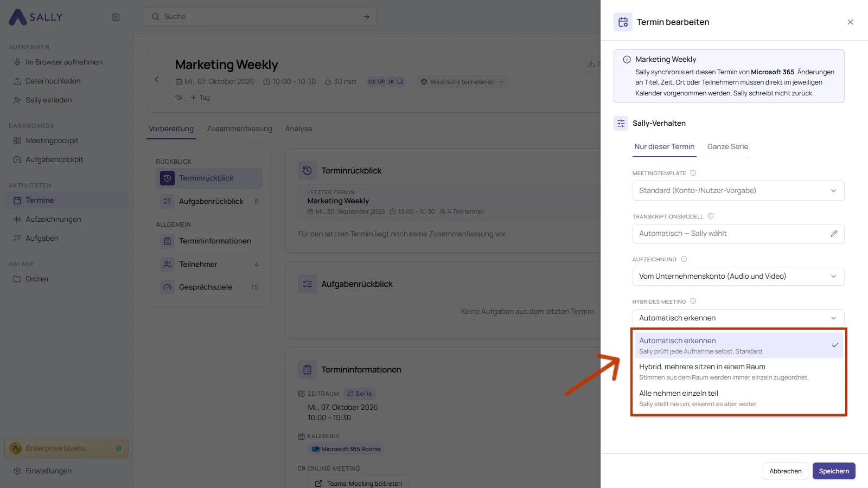Click the Abbrechen button
This screenshot has width=868, height=488.
[x=786, y=471]
